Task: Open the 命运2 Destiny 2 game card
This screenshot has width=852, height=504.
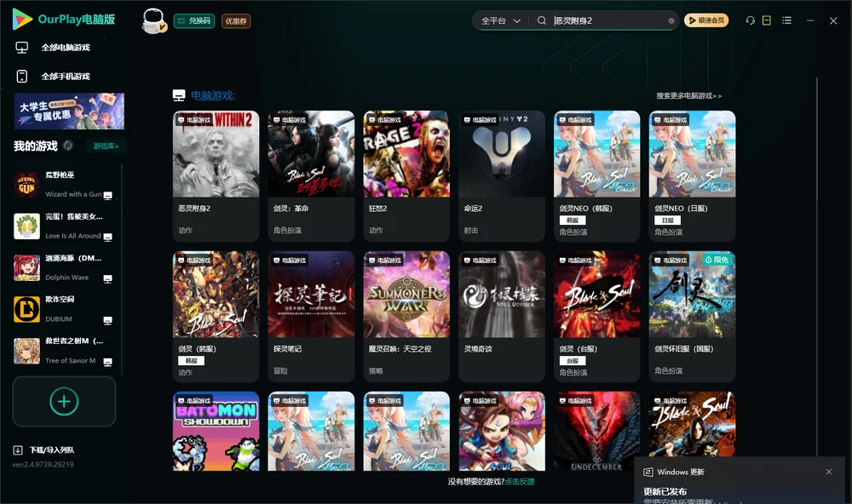Action: coord(502,176)
